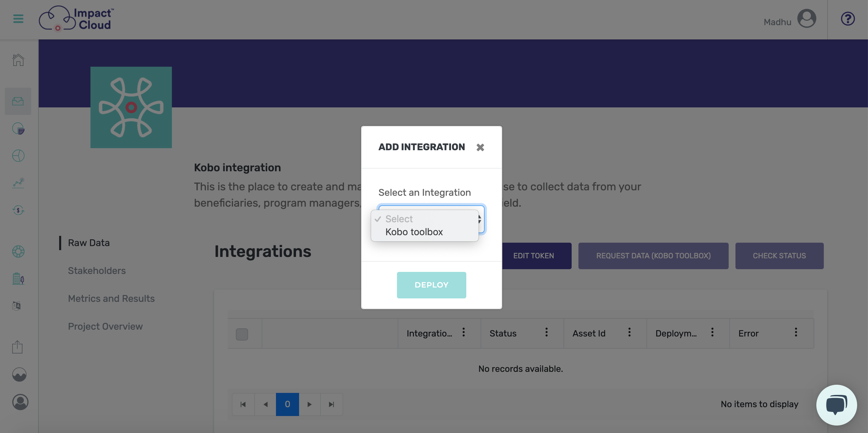Close the Add Integration dialog
This screenshot has height=433, width=868.
(x=480, y=147)
